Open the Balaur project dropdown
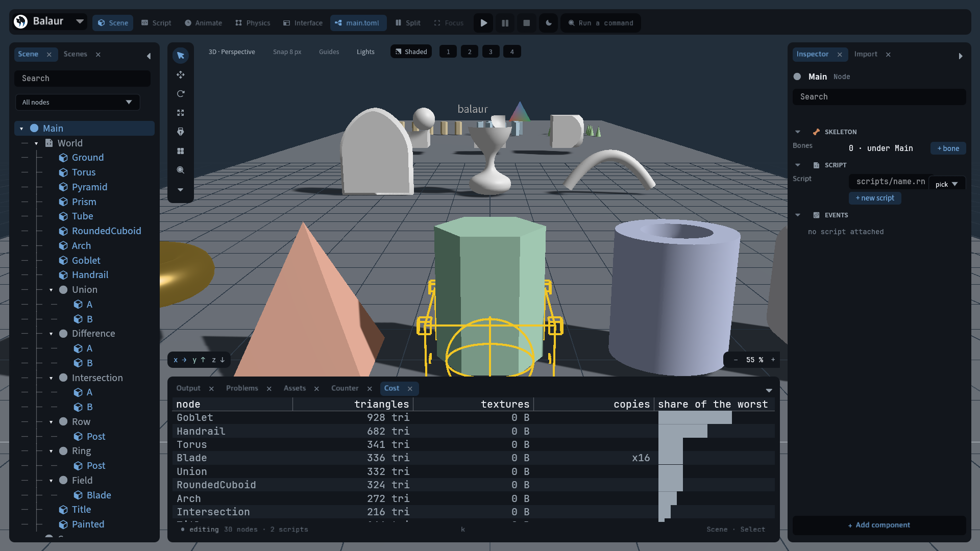Screen dimensions: 980x551 80,21
